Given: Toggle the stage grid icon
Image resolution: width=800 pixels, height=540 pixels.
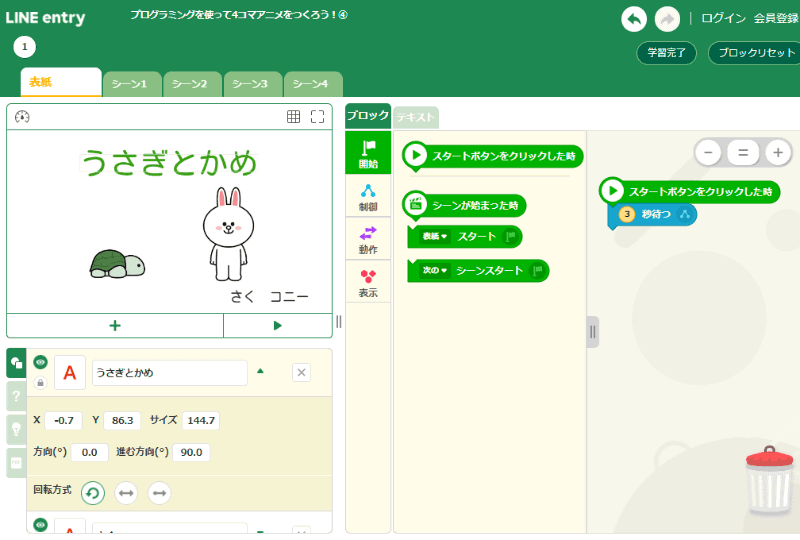Looking at the screenshot, I should point(293,117).
